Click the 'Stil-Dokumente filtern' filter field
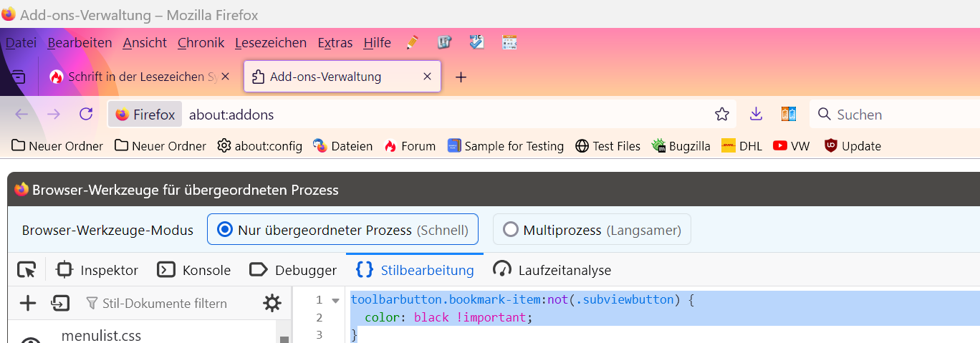 click(x=165, y=303)
